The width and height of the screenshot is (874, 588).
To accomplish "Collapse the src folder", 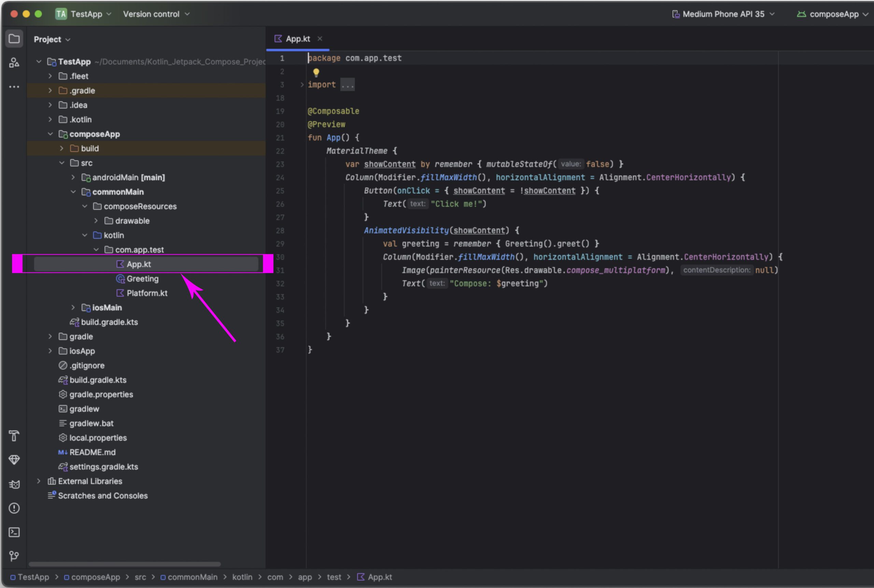I will (61, 163).
